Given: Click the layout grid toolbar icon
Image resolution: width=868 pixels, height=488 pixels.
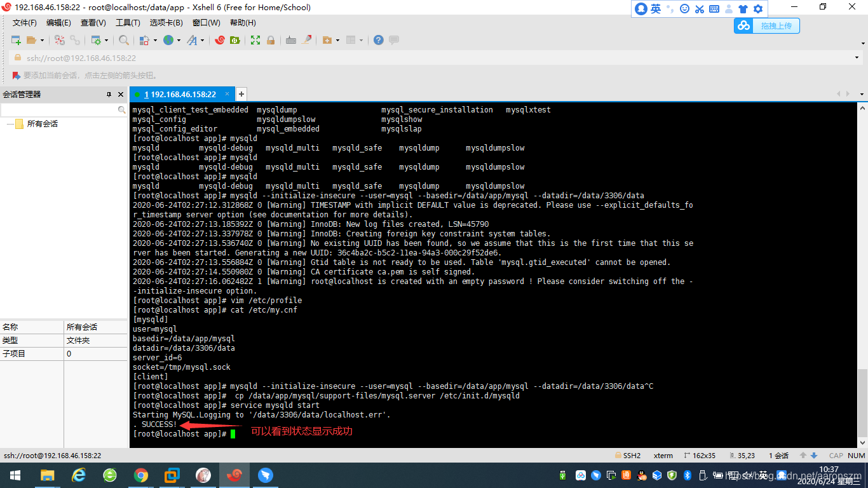Looking at the screenshot, I should coord(351,40).
